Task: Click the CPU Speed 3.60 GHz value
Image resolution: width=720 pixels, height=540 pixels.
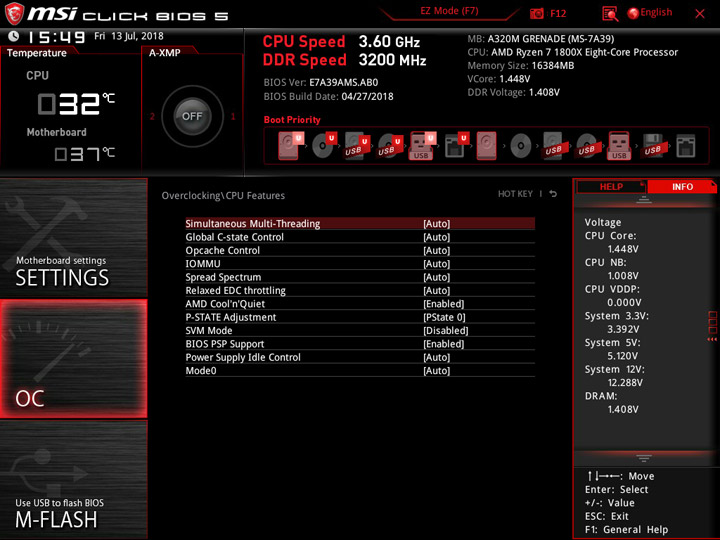Action: pos(389,42)
